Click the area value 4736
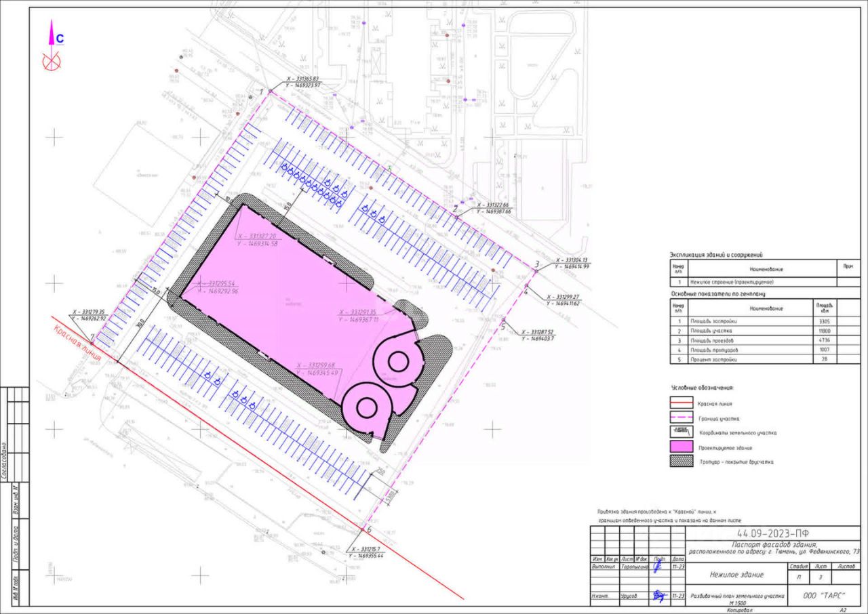Viewport: 868px width, 614px height. point(825,340)
